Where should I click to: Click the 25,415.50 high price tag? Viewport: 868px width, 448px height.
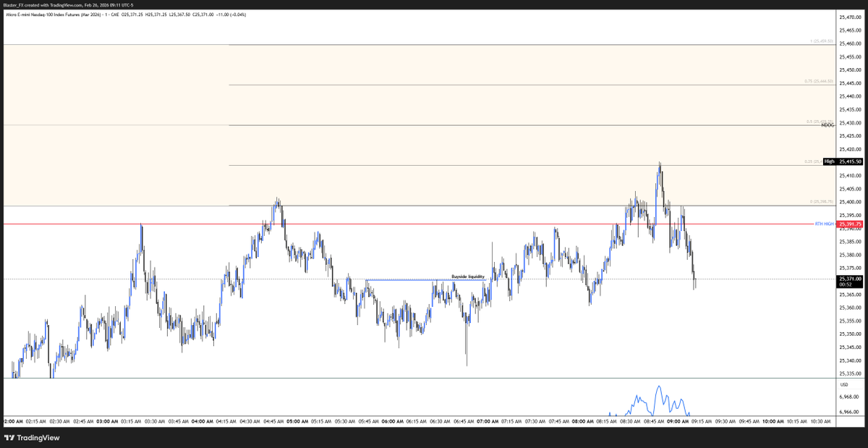pos(848,161)
